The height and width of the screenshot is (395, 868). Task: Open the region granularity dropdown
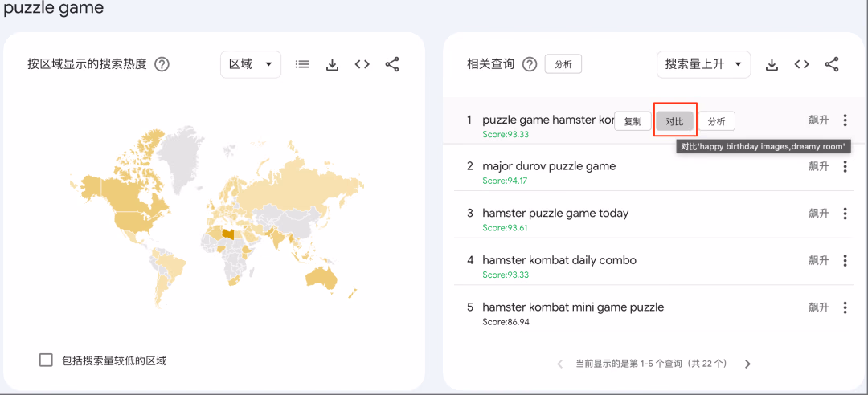pyautogui.click(x=251, y=65)
